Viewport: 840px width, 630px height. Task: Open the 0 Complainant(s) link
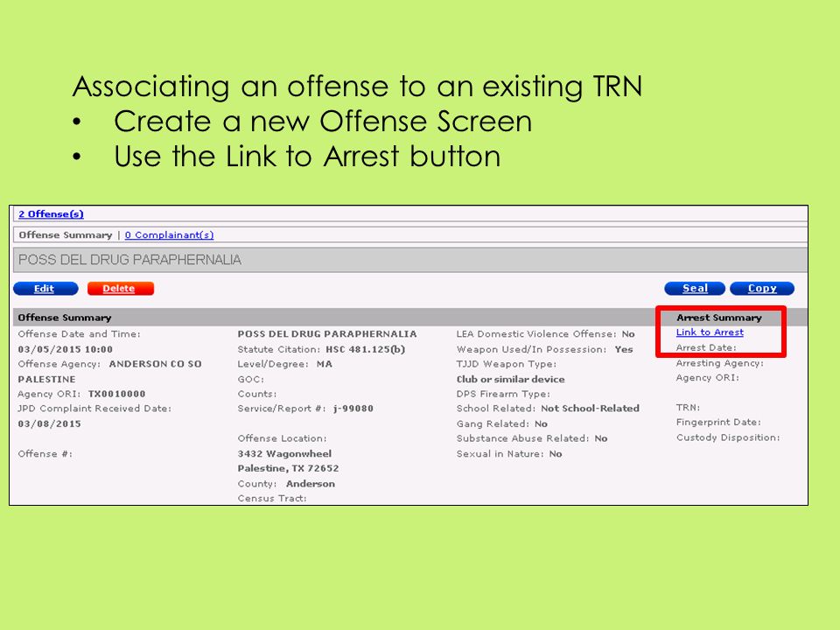[x=169, y=235]
